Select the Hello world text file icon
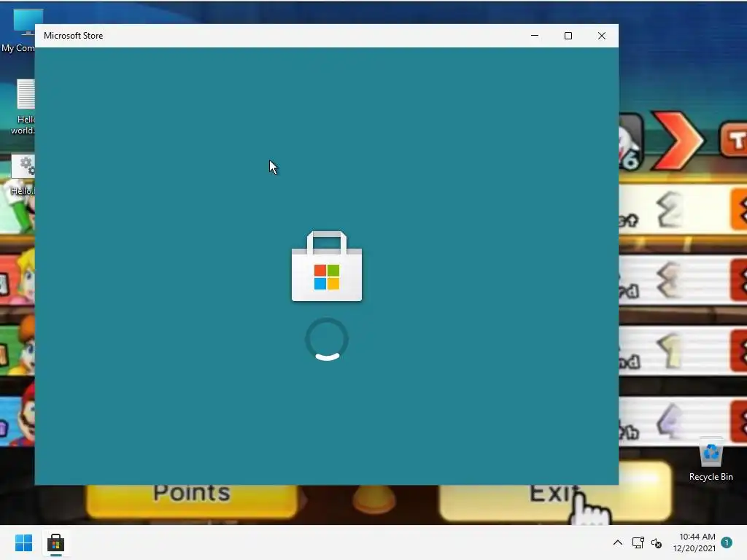 (23, 106)
